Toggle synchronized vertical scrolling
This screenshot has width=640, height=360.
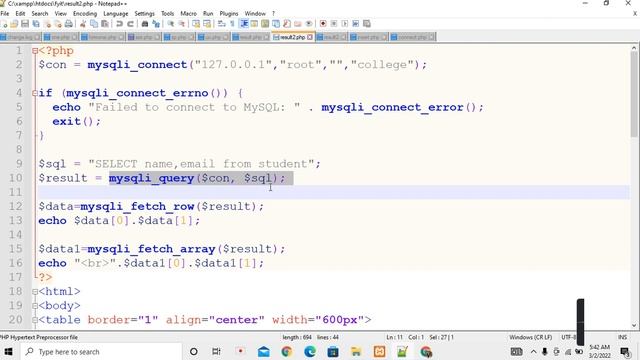point(196,24)
